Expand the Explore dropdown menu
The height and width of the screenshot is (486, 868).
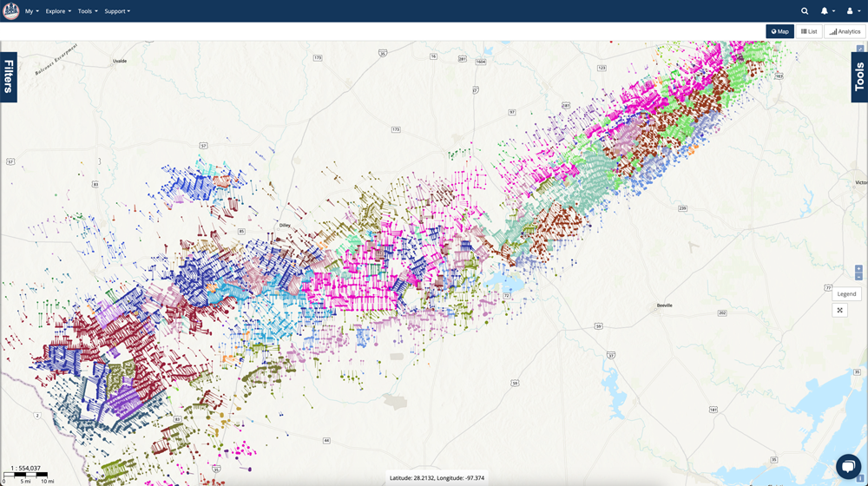[58, 11]
